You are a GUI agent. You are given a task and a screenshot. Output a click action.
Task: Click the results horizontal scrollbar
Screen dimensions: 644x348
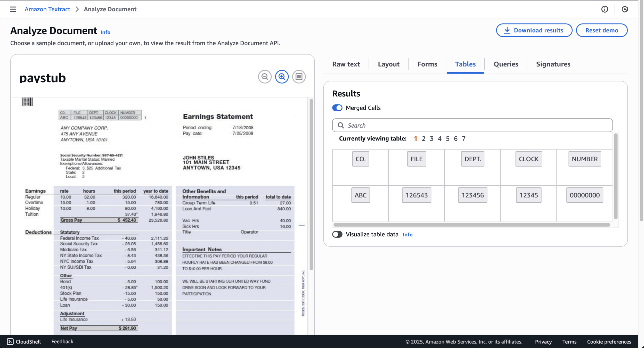pos(471,225)
